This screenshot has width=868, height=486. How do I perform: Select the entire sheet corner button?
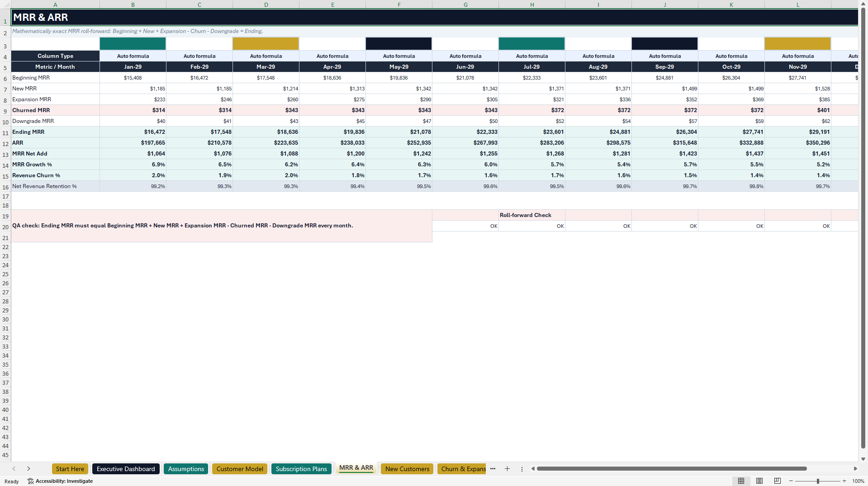pos(5,5)
